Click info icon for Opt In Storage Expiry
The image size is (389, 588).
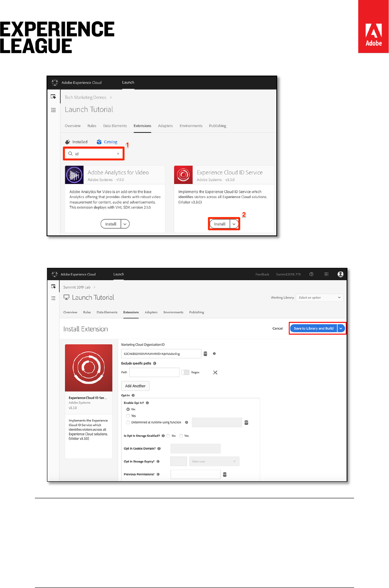coord(158,461)
